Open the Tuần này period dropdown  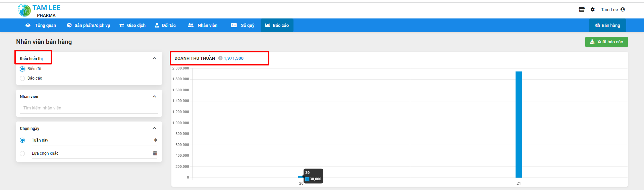pyautogui.click(x=94, y=140)
